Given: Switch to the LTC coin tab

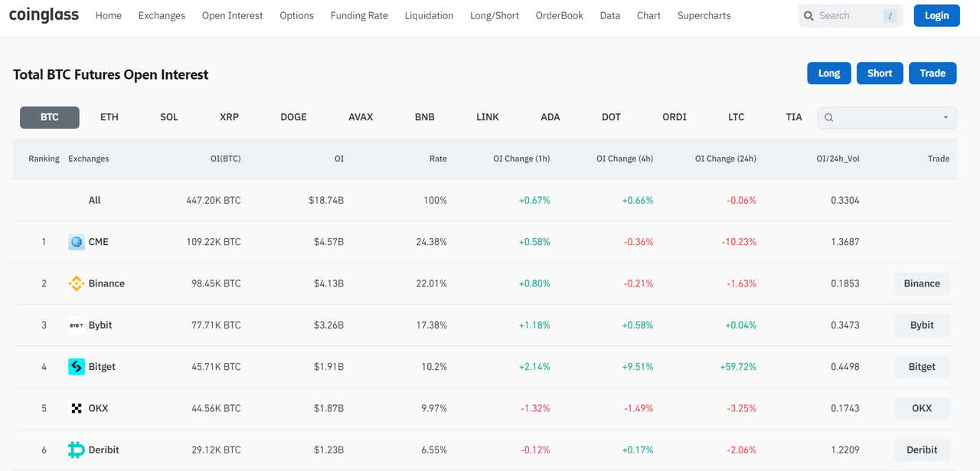Looking at the screenshot, I should 737,117.
